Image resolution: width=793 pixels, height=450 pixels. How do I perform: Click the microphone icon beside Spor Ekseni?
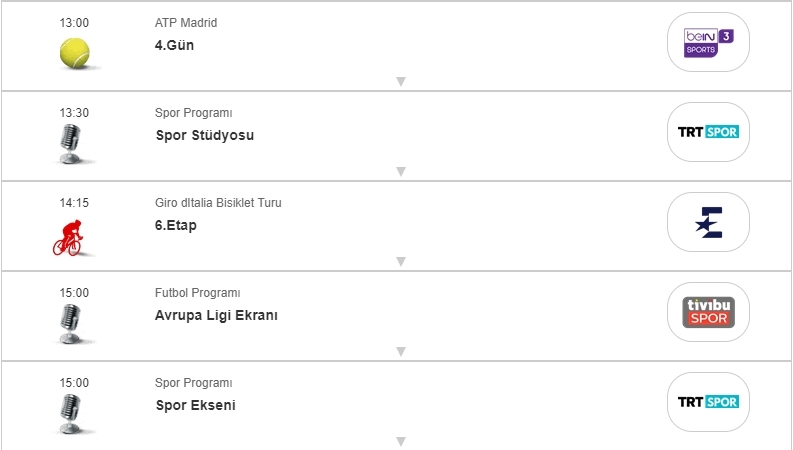click(70, 413)
